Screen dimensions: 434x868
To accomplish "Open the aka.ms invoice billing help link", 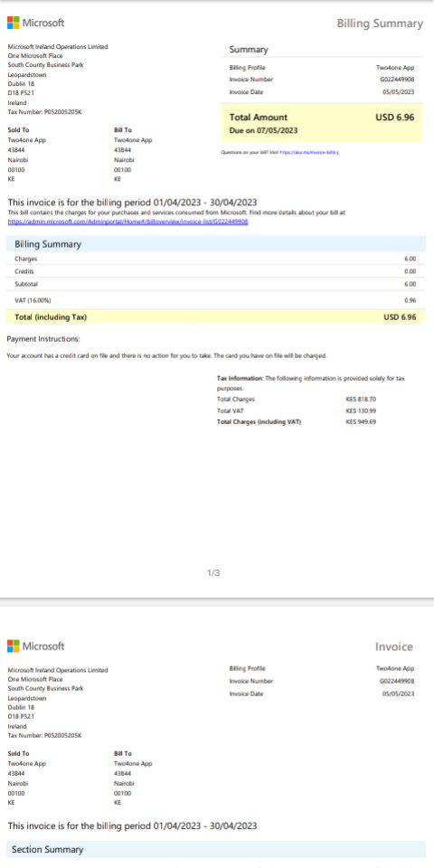I will tap(309, 151).
